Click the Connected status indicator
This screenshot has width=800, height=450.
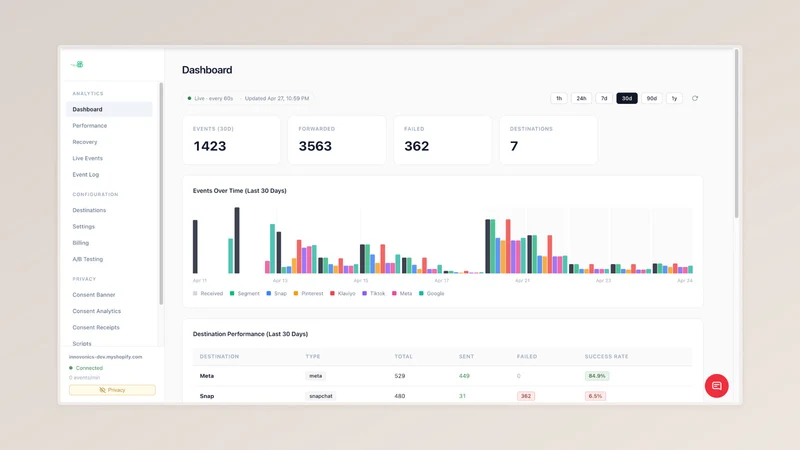pyautogui.click(x=86, y=368)
